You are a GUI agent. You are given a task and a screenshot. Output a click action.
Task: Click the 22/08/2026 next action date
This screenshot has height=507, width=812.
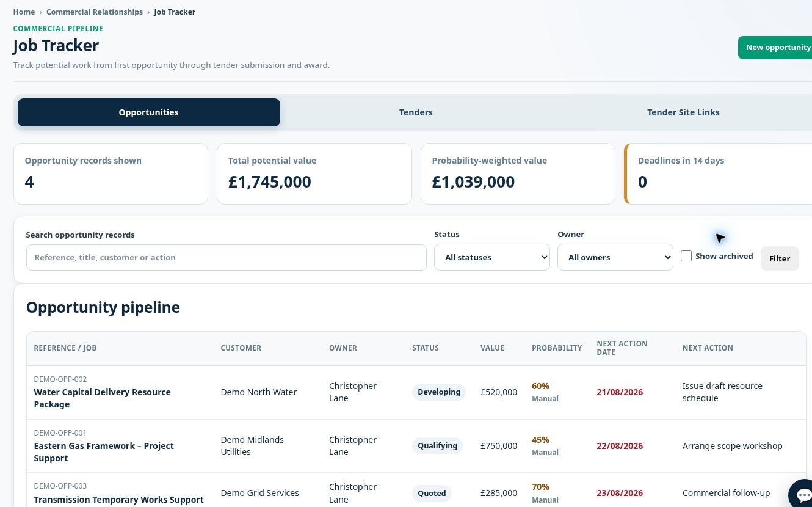click(620, 446)
